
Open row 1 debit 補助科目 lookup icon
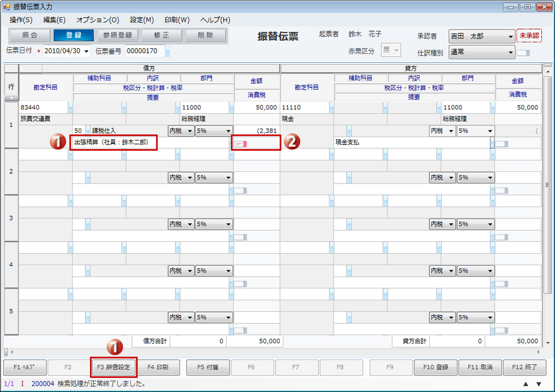[124, 108]
